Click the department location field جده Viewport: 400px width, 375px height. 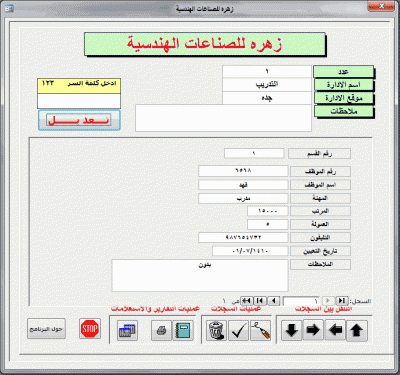267,98
